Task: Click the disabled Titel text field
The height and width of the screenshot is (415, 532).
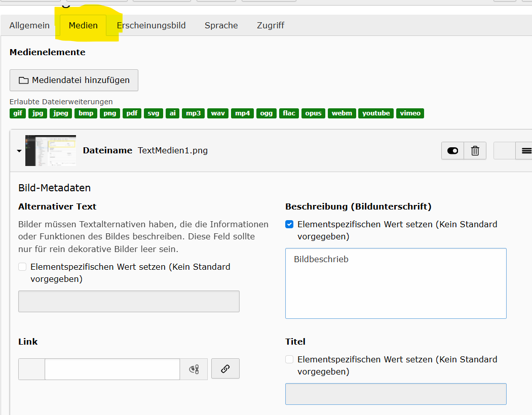Action: pyautogui.click(x=395, y=394)
